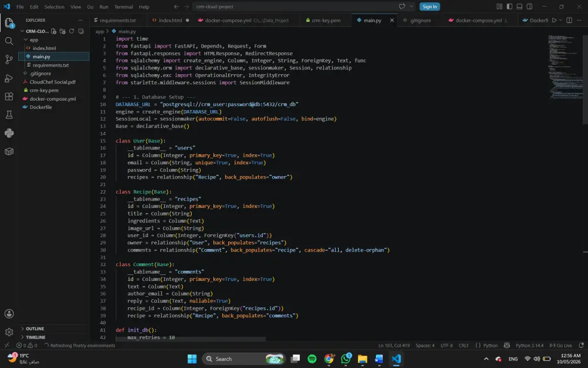Open Dockerfile in the Explorer tree
588x368 pixels.
41,107
